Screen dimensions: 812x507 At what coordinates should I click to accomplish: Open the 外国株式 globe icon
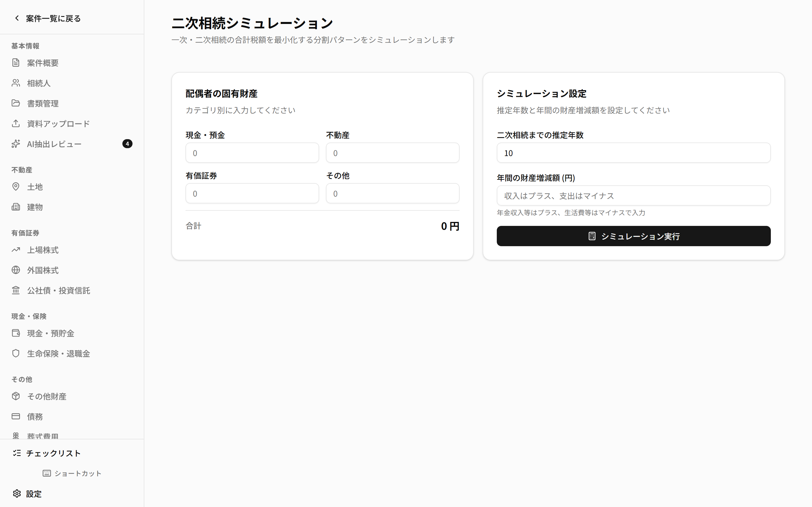point(16,270)
